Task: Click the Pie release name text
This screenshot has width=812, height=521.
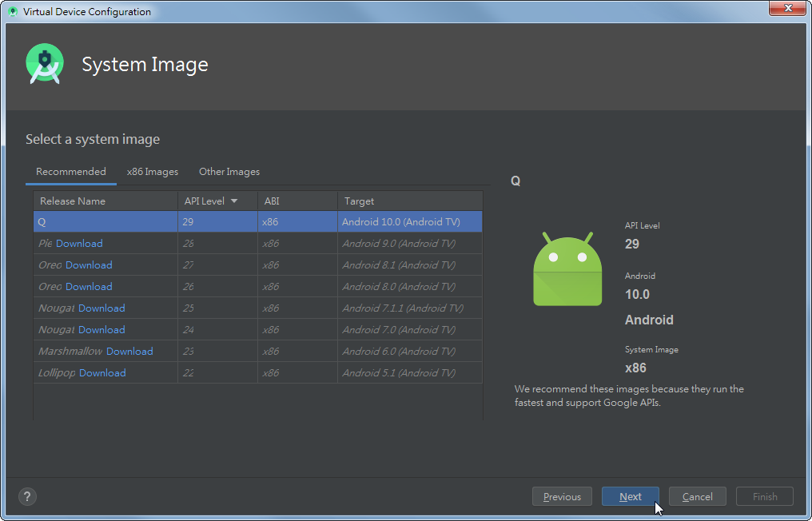Action: 46,244
